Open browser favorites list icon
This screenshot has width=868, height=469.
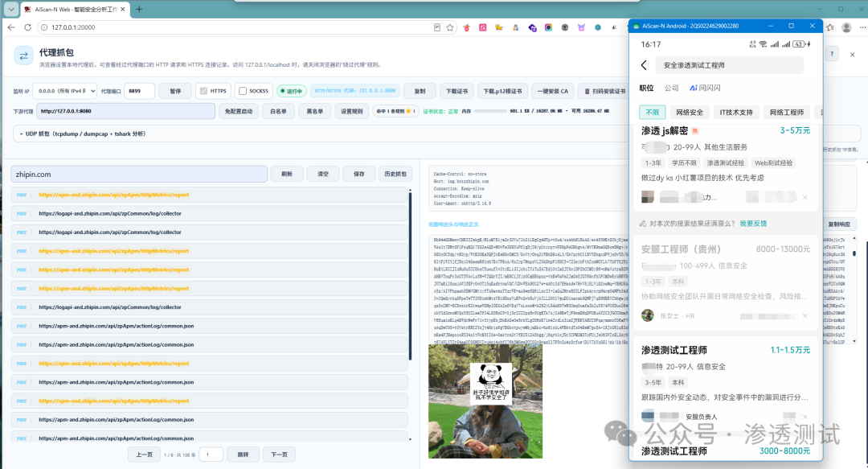[x=830, y=27]
